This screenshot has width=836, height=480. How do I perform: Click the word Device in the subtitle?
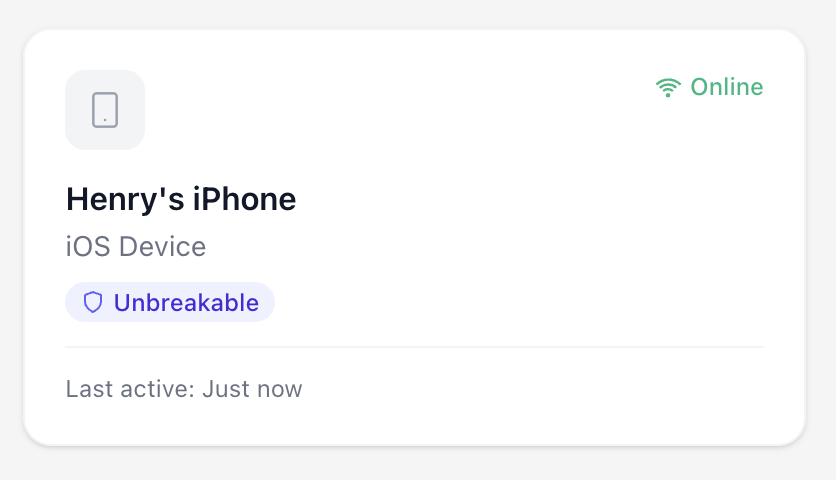coord(163,246)
